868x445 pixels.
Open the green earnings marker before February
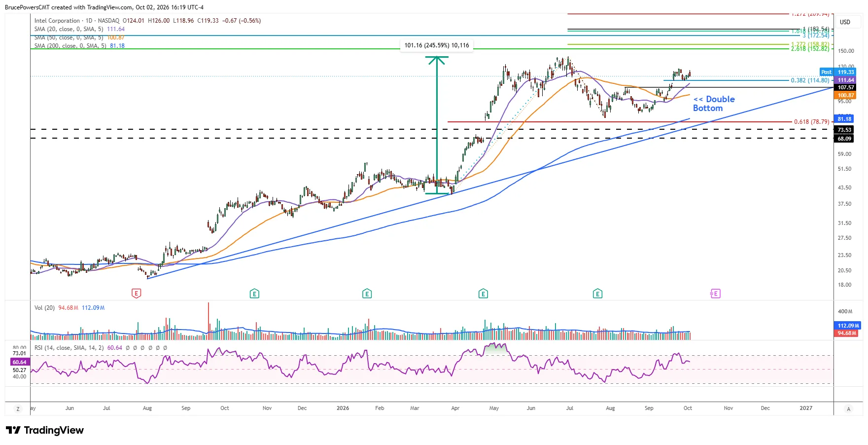367,294
